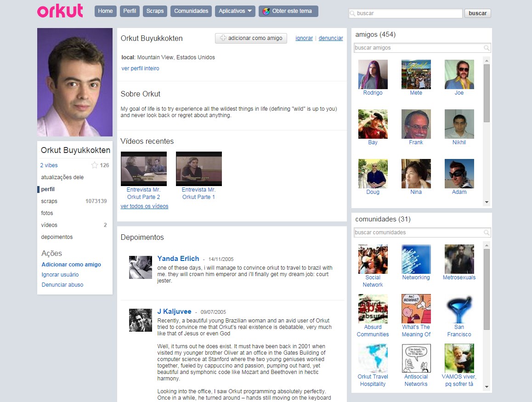Click the theme palette icon
Screen dimensions: 532x402
266,11
